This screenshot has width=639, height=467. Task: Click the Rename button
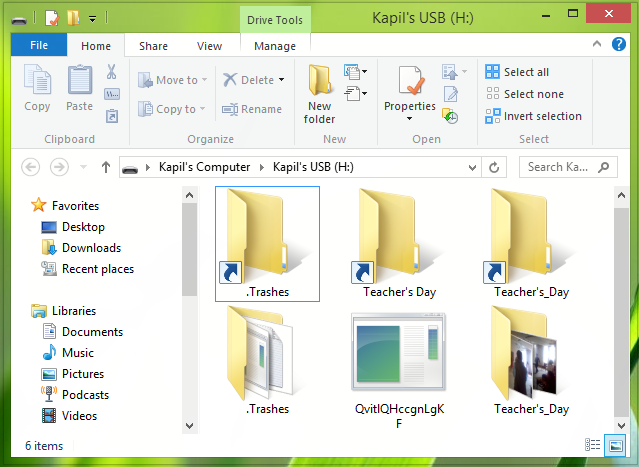point(252,109)
